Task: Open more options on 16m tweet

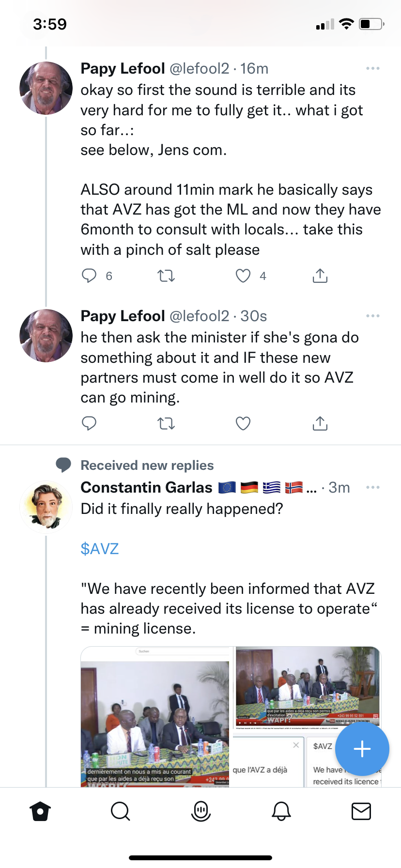Action: [x=373, y=68]
